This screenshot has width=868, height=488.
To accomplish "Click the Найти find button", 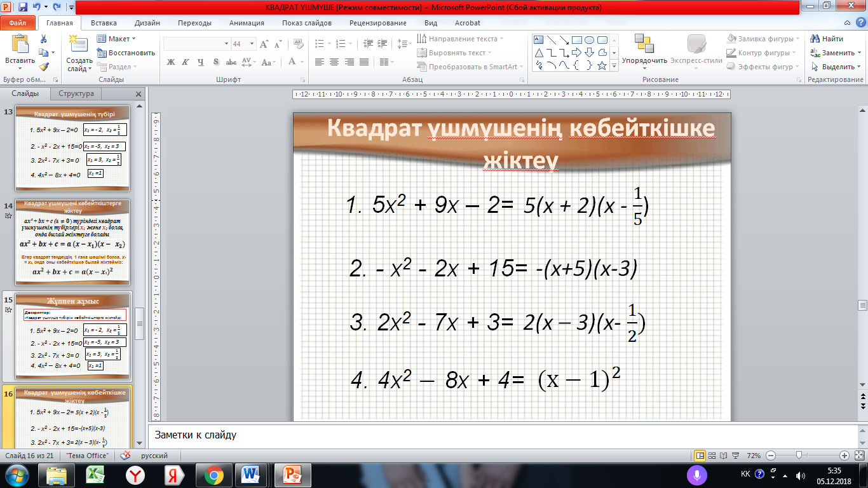I will [x=827, y=39].
